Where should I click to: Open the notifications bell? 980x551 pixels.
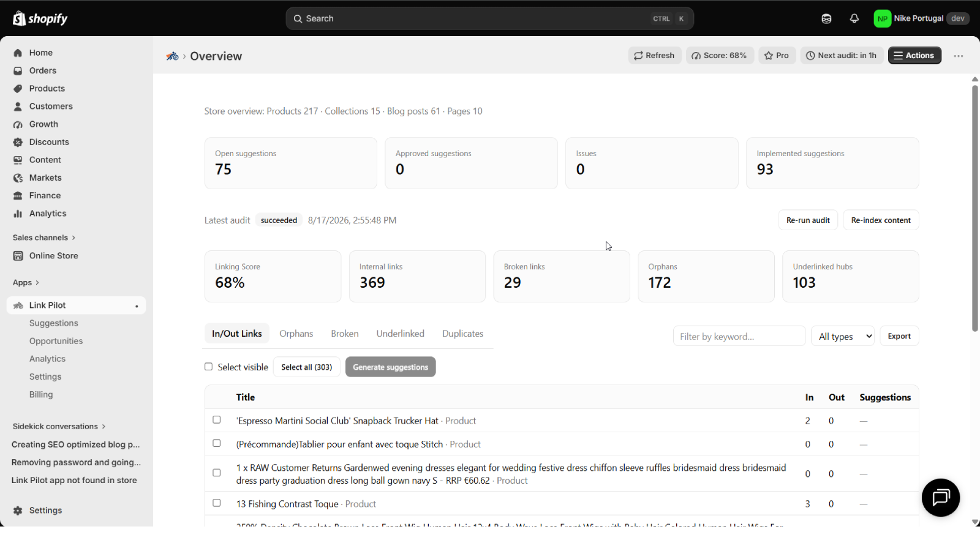(x=854, y=18)
